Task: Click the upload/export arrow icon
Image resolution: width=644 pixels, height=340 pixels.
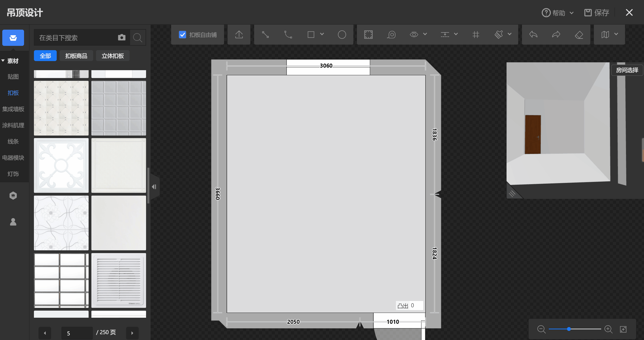Action: coord(239,34)
